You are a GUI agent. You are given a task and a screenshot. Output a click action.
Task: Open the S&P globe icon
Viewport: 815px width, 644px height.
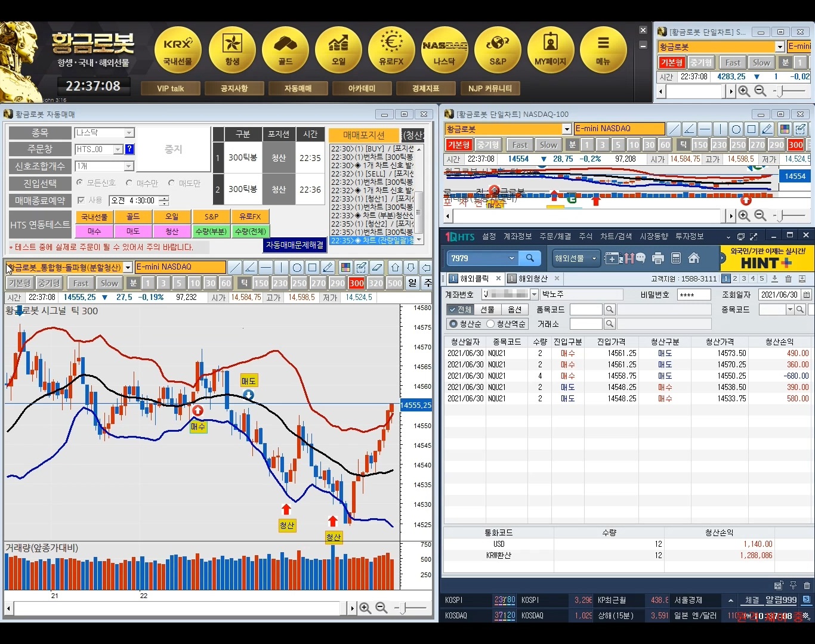click(498, 50)
